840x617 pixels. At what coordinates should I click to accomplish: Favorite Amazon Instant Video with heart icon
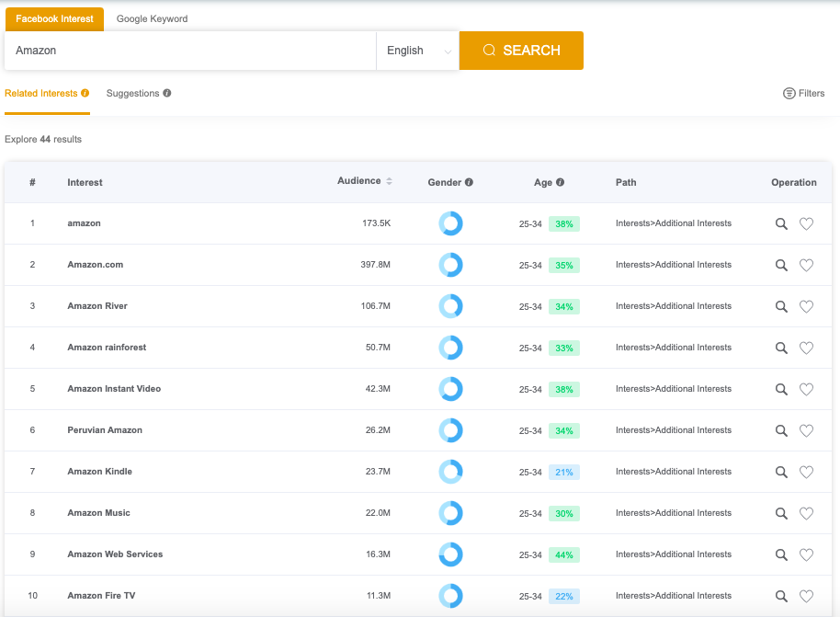click(x=806, y=389)
